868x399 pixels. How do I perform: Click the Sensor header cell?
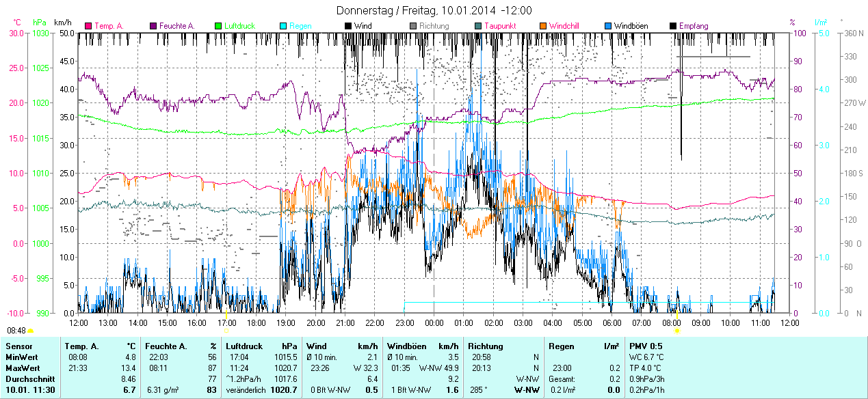[x=18, y=346]
